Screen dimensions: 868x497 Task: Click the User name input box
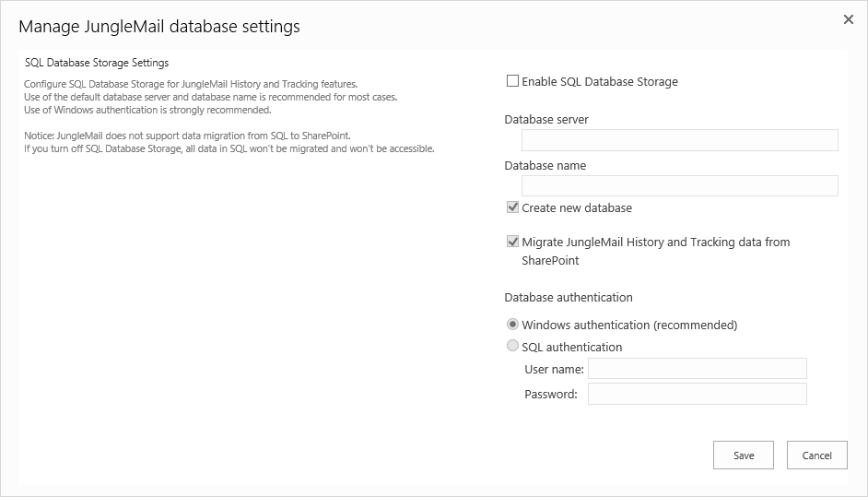[x=697, y=369]
